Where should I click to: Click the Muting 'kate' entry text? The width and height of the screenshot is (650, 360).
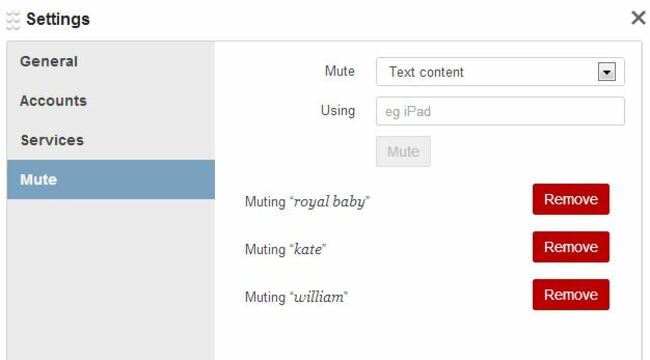click(286, 249)
